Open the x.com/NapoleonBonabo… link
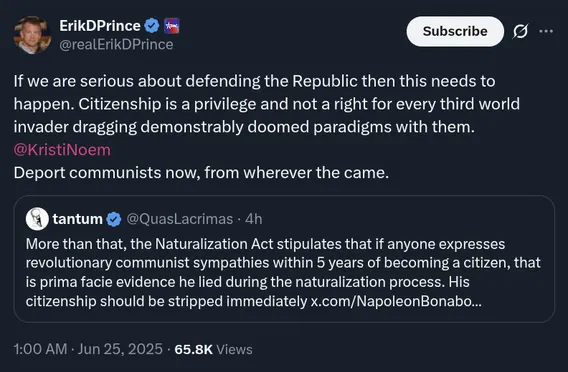 click(x=396, y=301)
